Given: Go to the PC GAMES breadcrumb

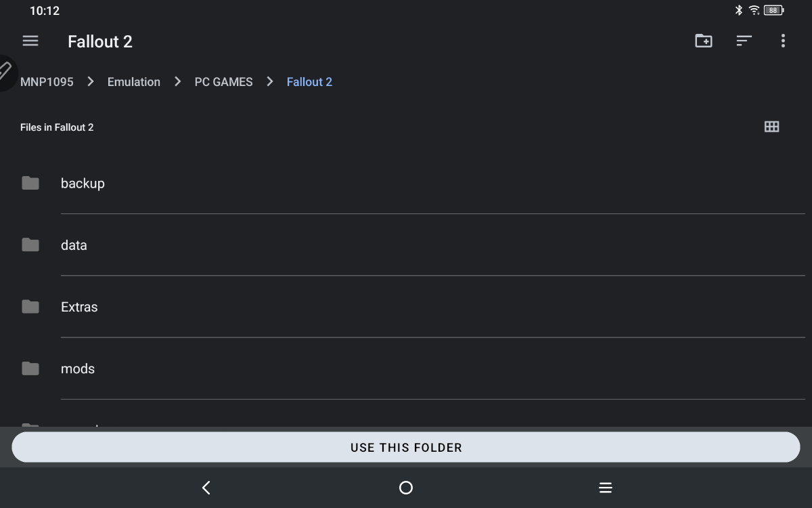Looking at the screenshot, I should pos(223,81).
